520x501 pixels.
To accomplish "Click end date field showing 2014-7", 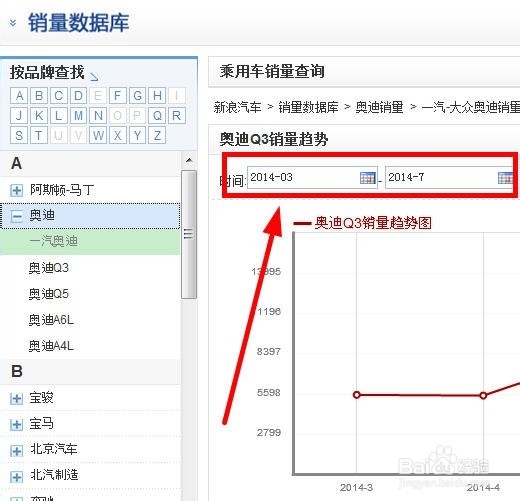I will coord(450,177).
